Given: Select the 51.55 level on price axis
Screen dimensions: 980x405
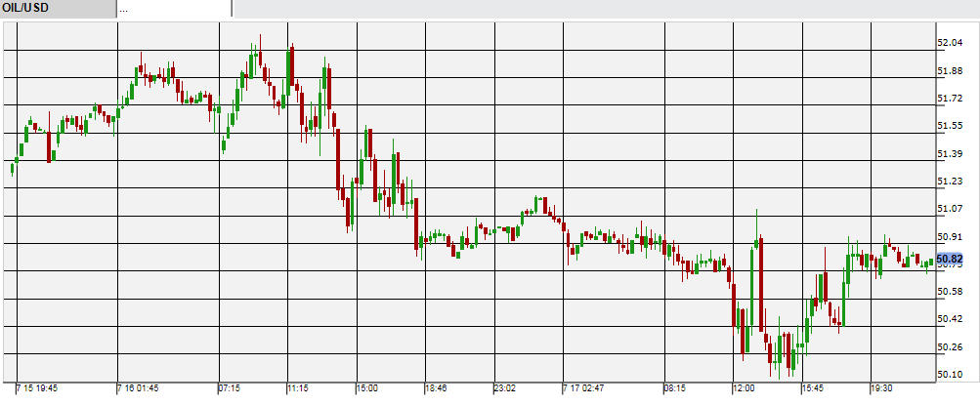Looking at the screenshot, I should point(950,126).
